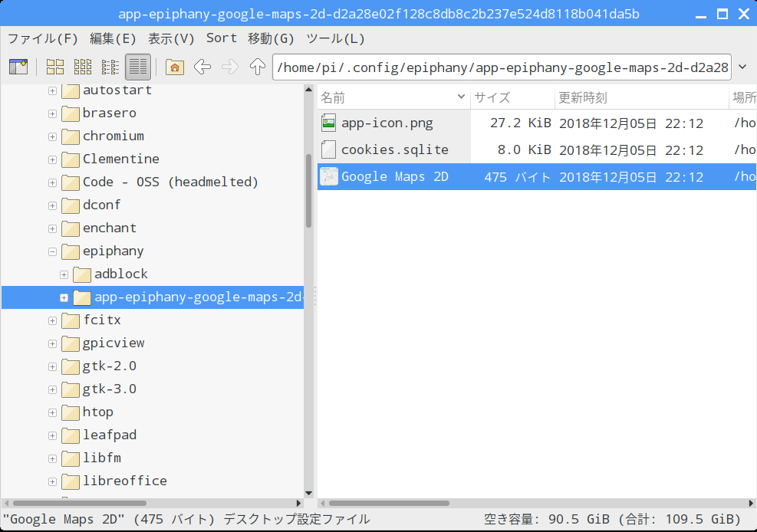The height and width of the screenshot is (532, 757).
Task: Sort by 名前 column header
Action: [x=393, y=97]
